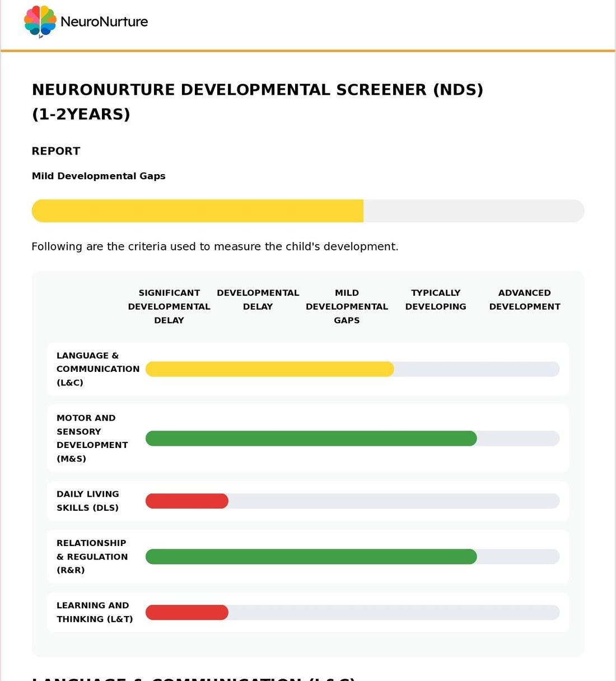The width and height of the screenshot is (616, 681).
Task: Click the NeuroNurture brain logo icon
Action: [x=40, y=22]
